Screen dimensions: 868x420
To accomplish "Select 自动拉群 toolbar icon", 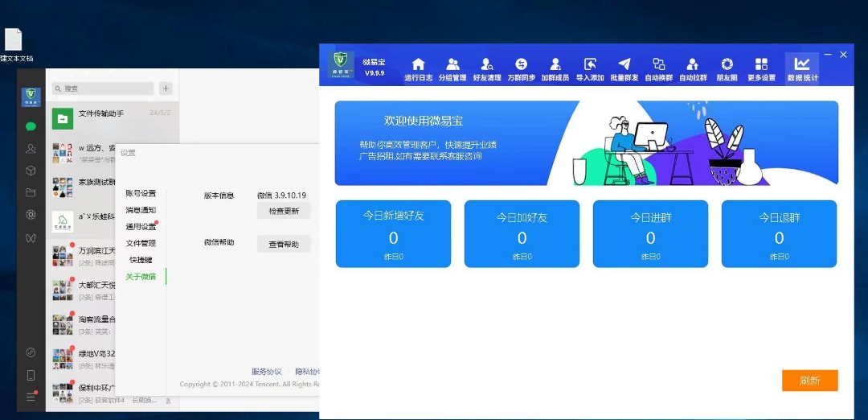I will pos(693,68).
